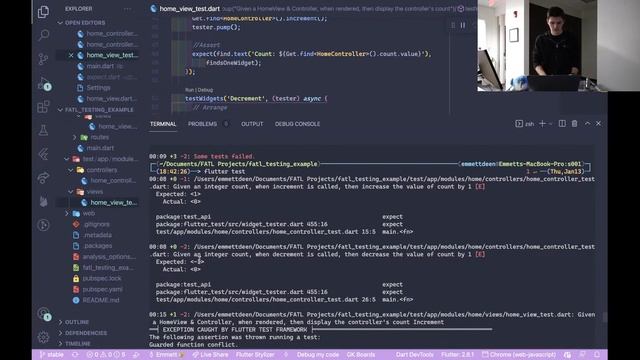The height and width of the screenshot is (360, 640).
Task: Open Explorer more actions ellipsis
Action: coord(127,9)
